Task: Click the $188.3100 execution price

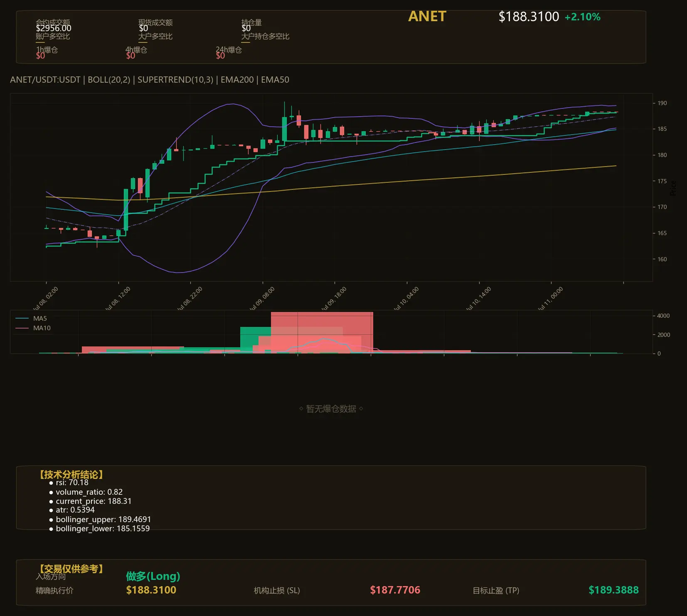Action: point(151,590)
